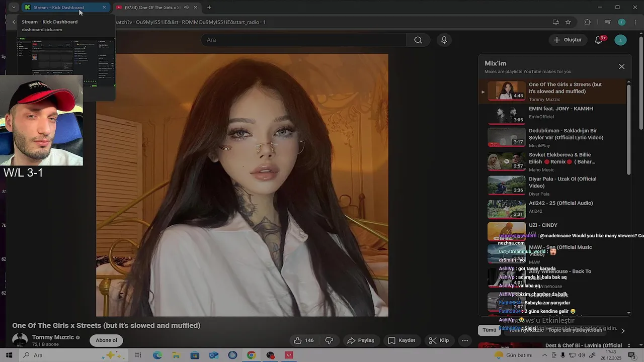
Task: Switch to One Of The Girls YouTube tab
Action: 156,8
